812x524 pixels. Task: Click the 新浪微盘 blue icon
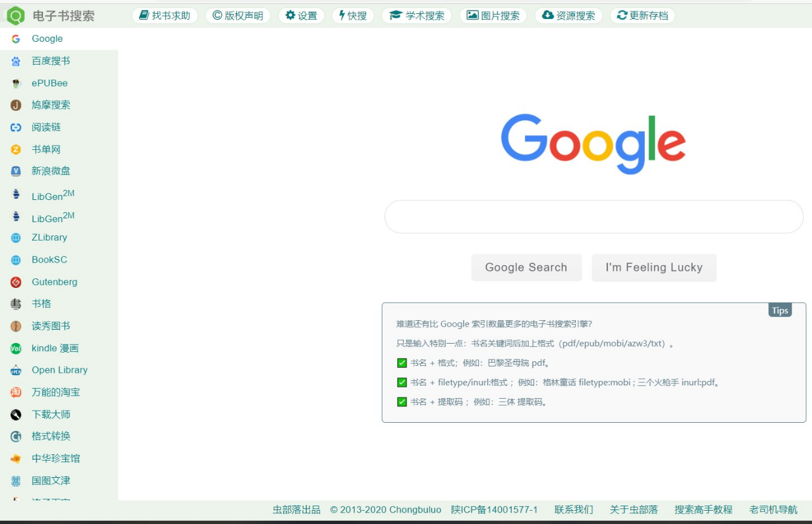16,171
